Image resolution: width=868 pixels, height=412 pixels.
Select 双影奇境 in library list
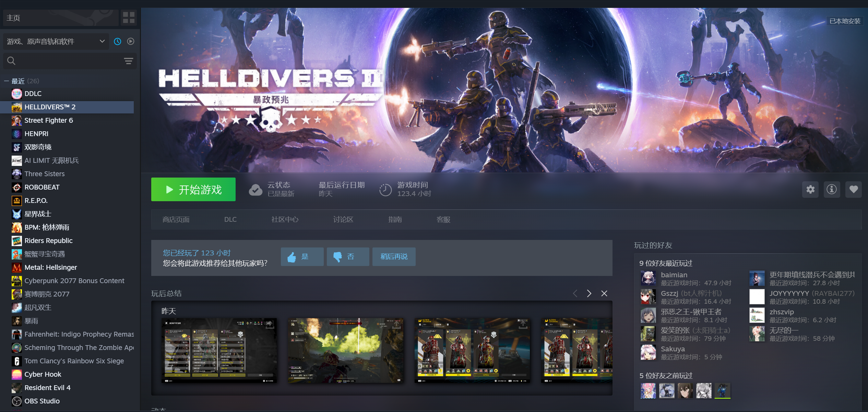[67, 147]
